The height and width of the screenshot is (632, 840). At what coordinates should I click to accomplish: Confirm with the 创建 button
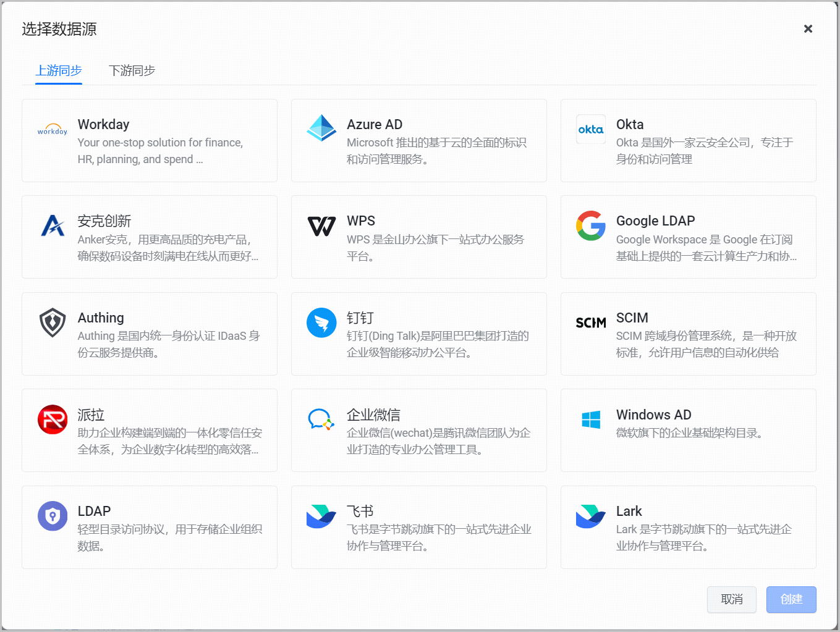791,599
